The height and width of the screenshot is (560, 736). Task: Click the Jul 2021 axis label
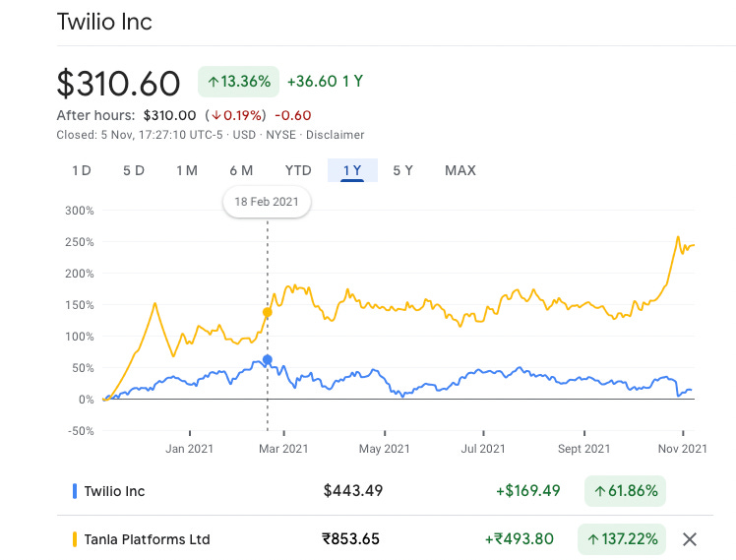[x=483, y=449]
